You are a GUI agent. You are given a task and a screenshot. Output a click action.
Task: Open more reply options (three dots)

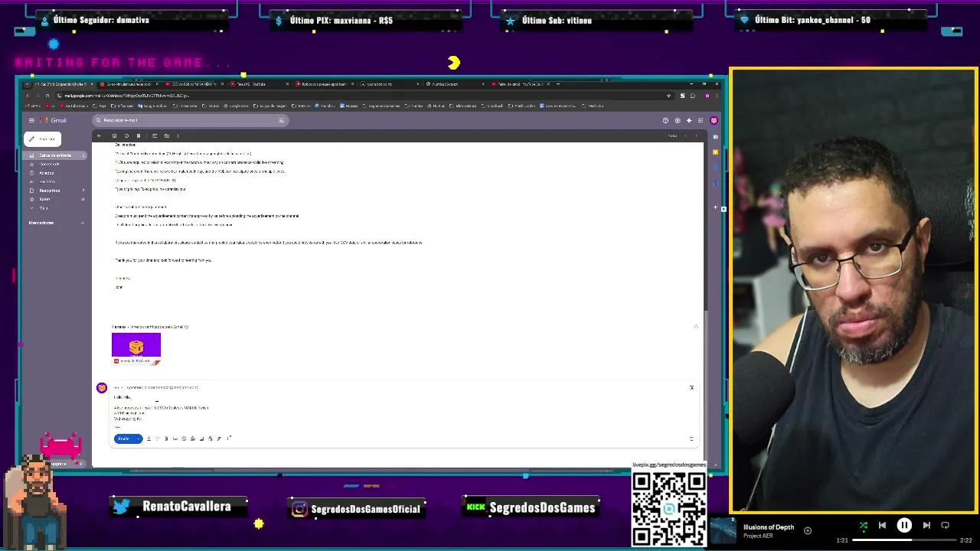pyautogui.click(x=229, y=439)
